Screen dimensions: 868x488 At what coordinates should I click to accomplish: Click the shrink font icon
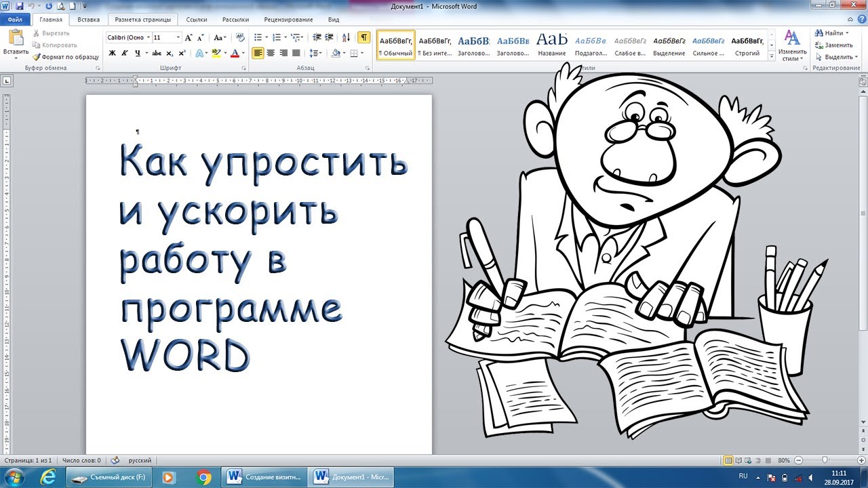pos(201,38)
